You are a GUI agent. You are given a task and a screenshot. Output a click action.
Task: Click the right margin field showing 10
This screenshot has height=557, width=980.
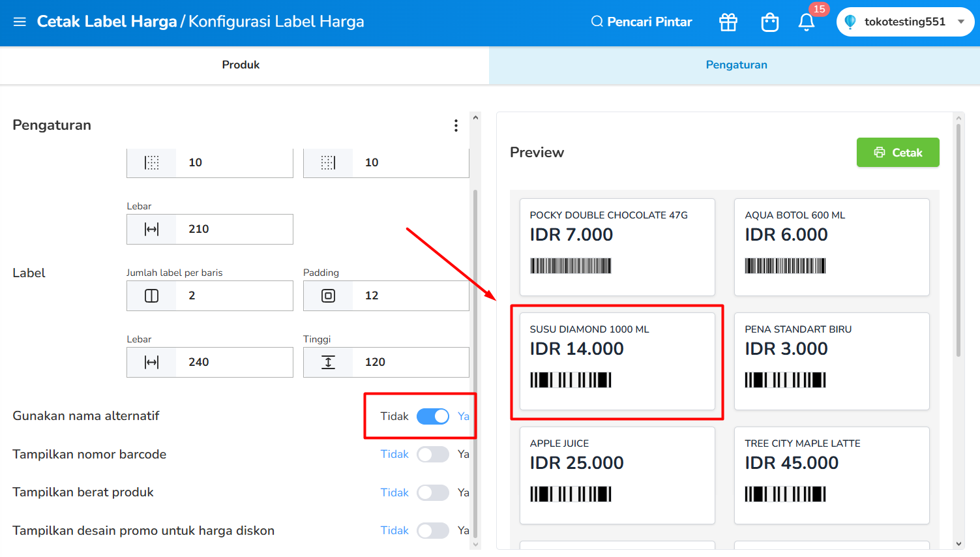pyautogui.click(x=386, y=162)
